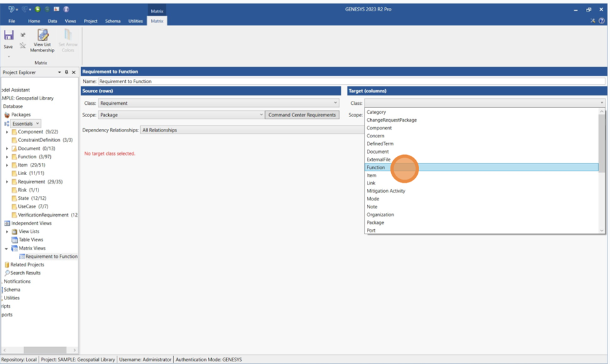Click the class list scrollbar thumb
Viewport: 610px width, 364px height.
(602, 143)
